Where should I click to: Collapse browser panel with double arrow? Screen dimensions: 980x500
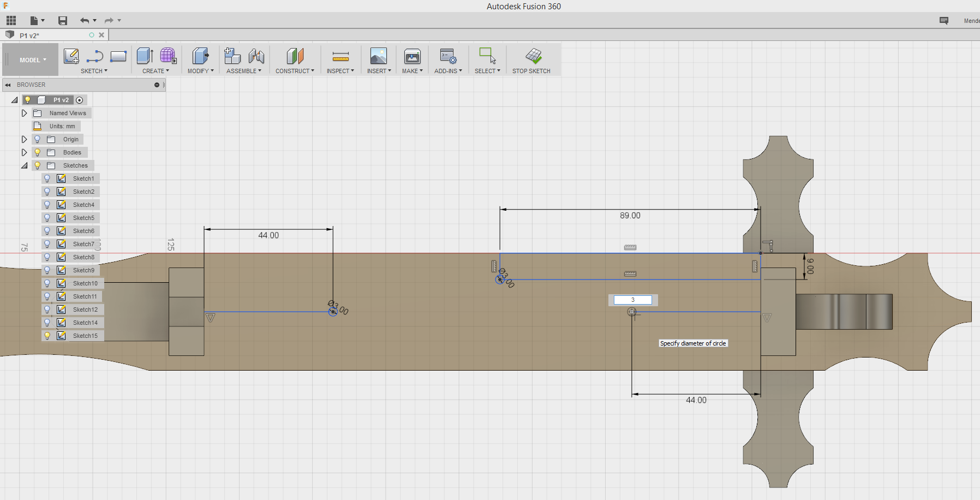8,85
